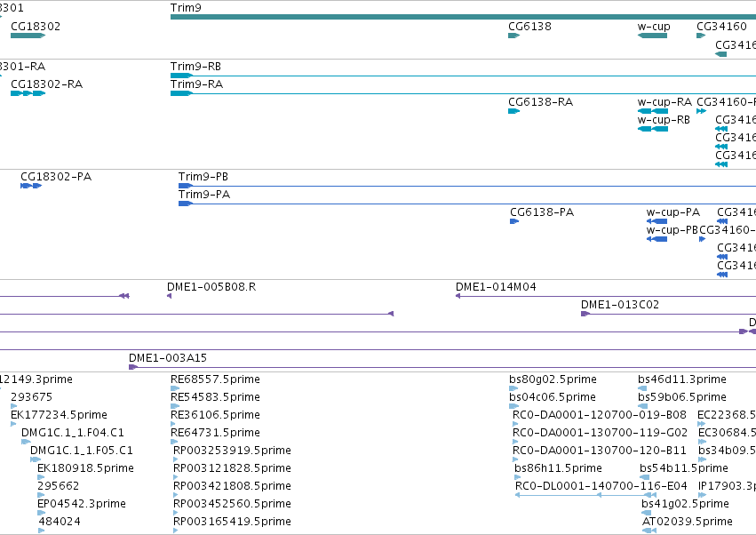Click the CG6138-RA transcript label
The width and height of the screenshot is (756, 535).
540,102
